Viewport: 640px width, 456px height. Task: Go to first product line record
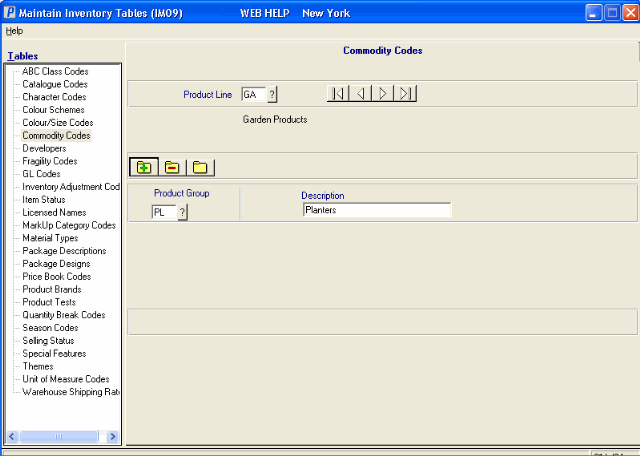pyautogui.click(x=338, y=93)
